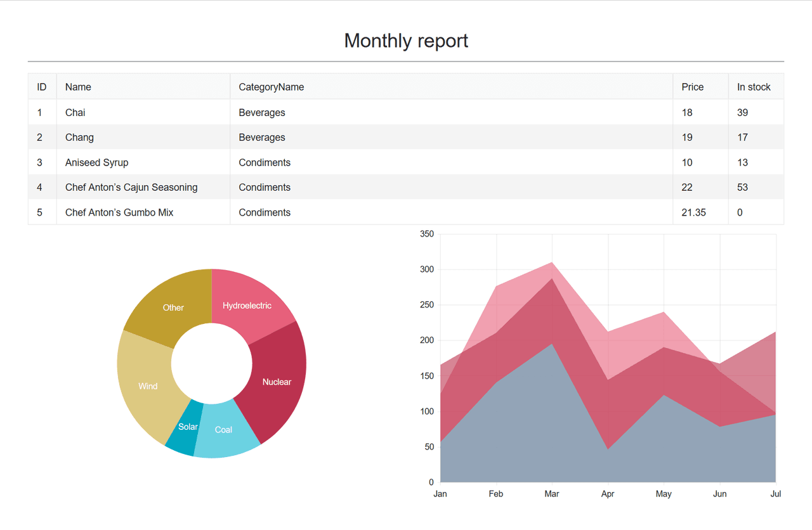
Task: Click the Monthly report heading
Action: click(406, 41)
